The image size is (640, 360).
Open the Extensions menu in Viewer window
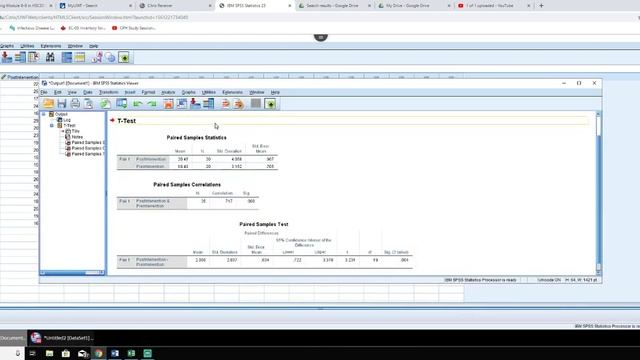click(x=233, y=93)
